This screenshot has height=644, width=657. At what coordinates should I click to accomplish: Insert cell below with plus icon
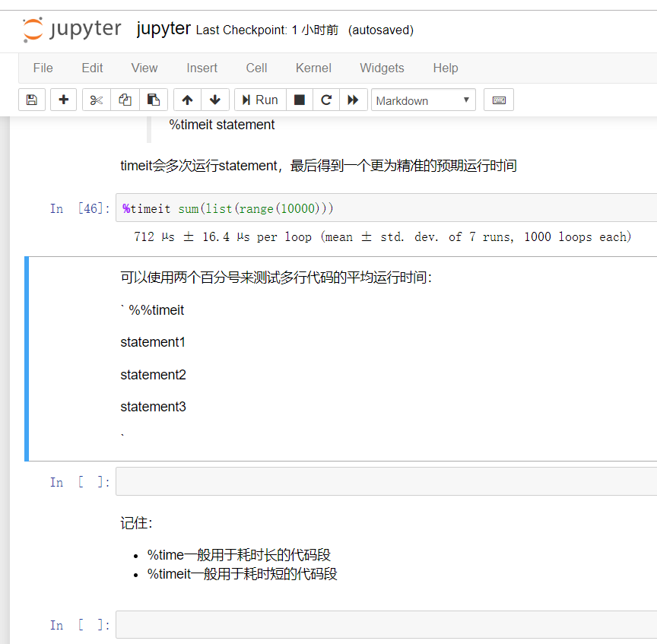(x=63, y=100)
